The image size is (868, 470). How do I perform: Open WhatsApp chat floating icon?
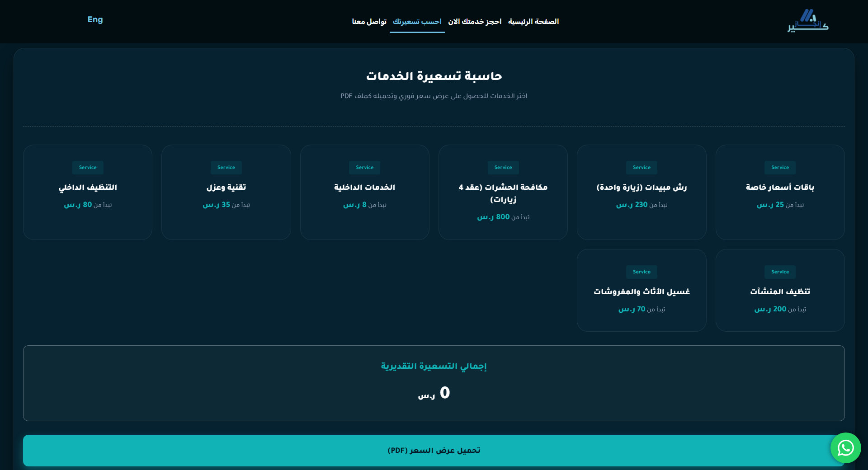[845, 448]
